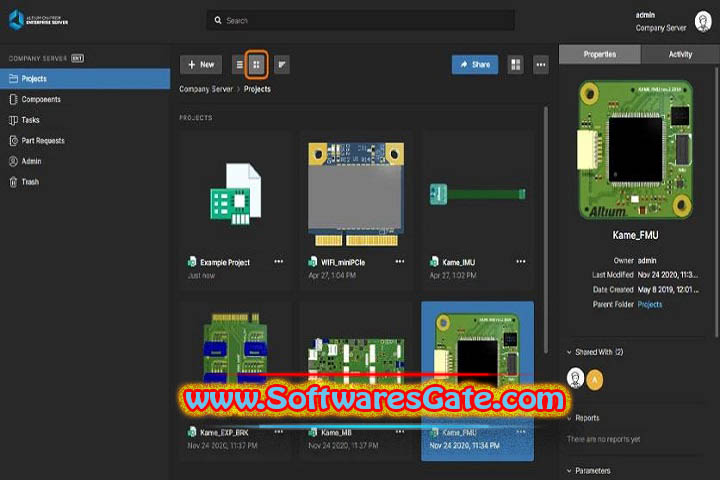The height and width of the screenshot is (480, 720).
Task: Expand the Parameters section
Action: click(569, 471)
